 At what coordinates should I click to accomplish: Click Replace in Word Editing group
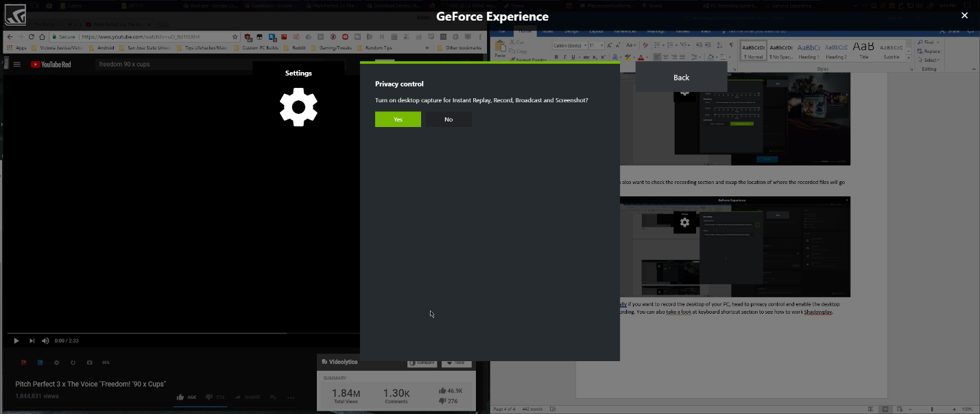(928, 51)
